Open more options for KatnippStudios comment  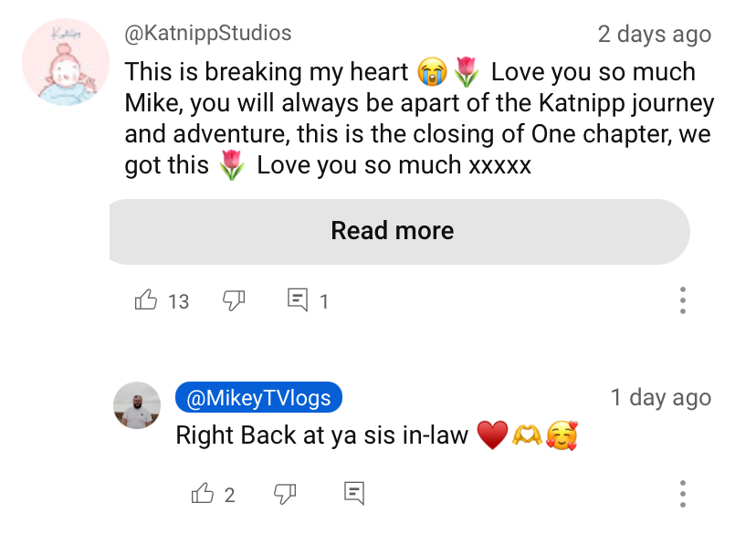tap(682, 300)
